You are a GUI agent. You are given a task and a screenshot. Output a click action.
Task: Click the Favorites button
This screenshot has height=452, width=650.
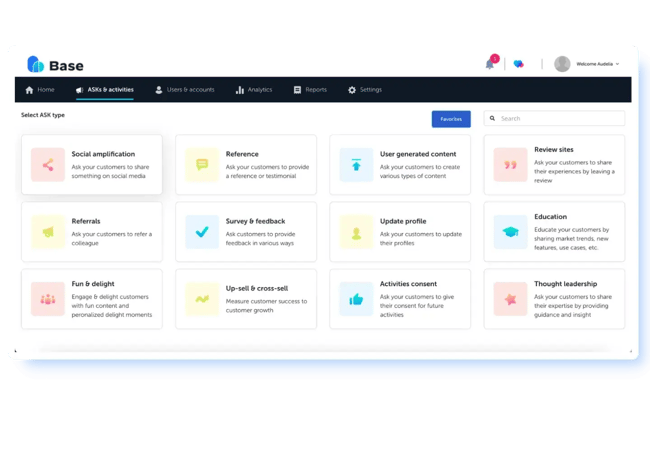(x=451, y=119)
